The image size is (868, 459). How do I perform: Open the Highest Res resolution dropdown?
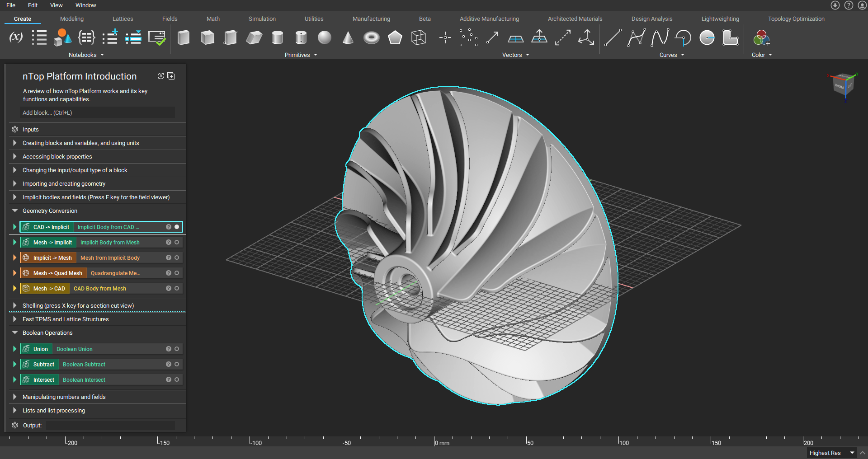pyautogui.click(x=831, y=453)
